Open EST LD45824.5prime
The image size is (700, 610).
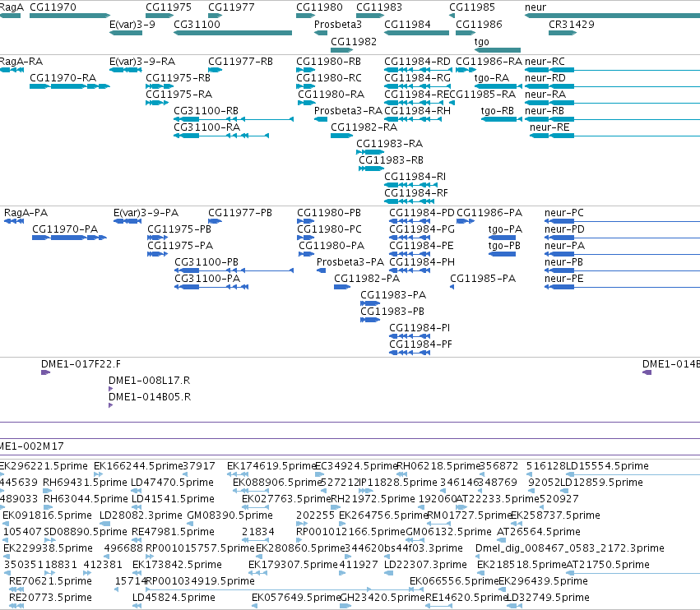point(174,598)
